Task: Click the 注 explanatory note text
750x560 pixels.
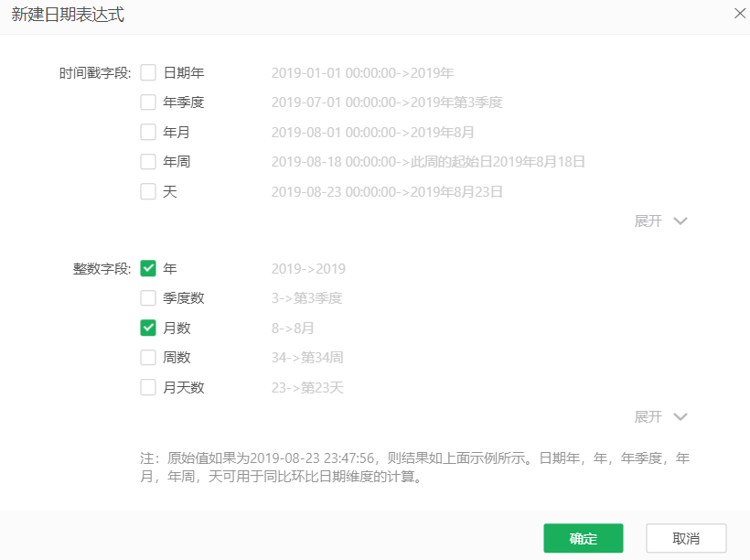Action: point(409,467)
